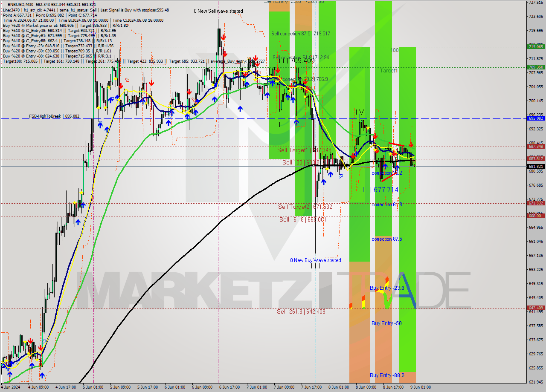Click the FSB-HighToBreak | 695.082 label
This screenshot has height=392, width=546.
54,116
